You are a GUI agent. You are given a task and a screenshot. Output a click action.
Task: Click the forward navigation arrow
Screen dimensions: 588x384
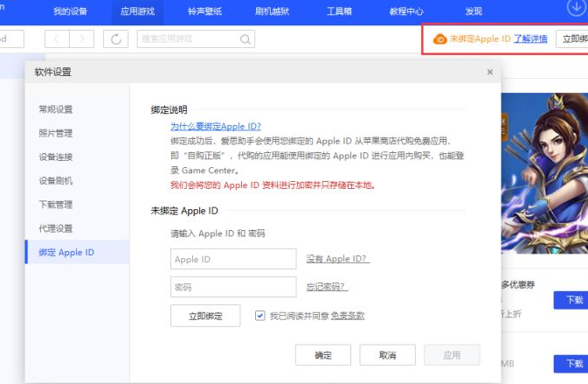point(81,38)
